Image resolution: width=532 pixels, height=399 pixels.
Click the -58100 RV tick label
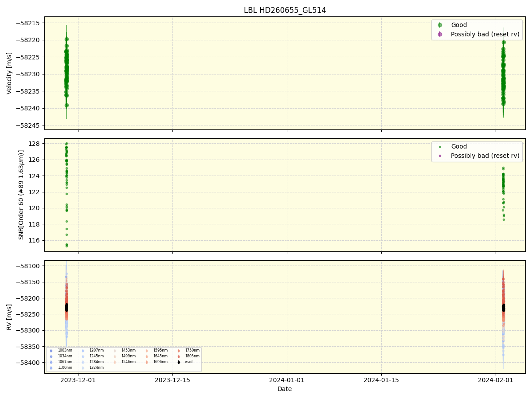(28, 266)
